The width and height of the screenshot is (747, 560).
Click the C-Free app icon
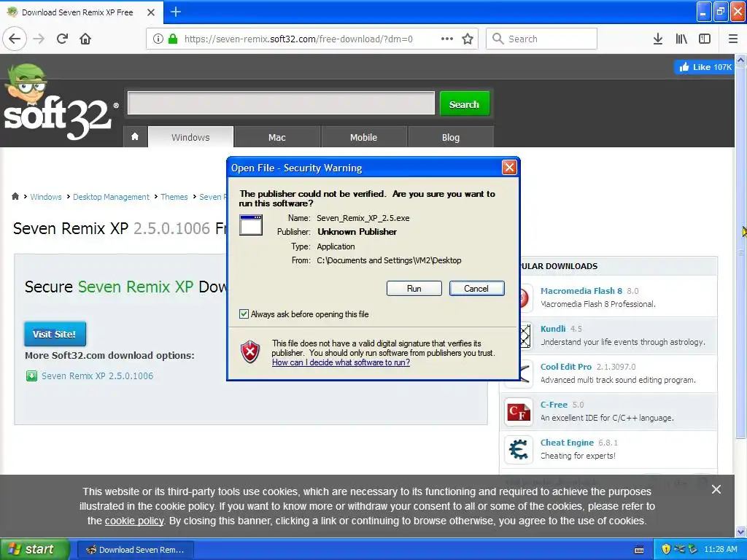point(519,411)
